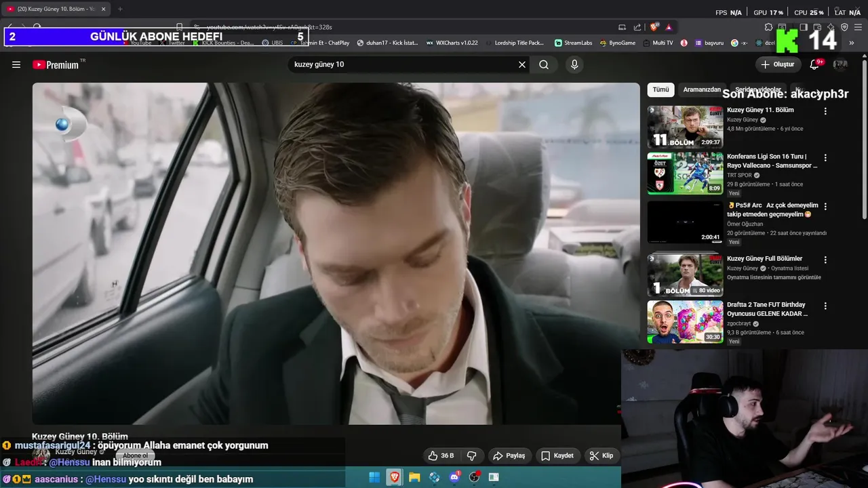Viewport: 868px width, 488px height.
Task: Select the Tümü filter chip
Action: 660,89
